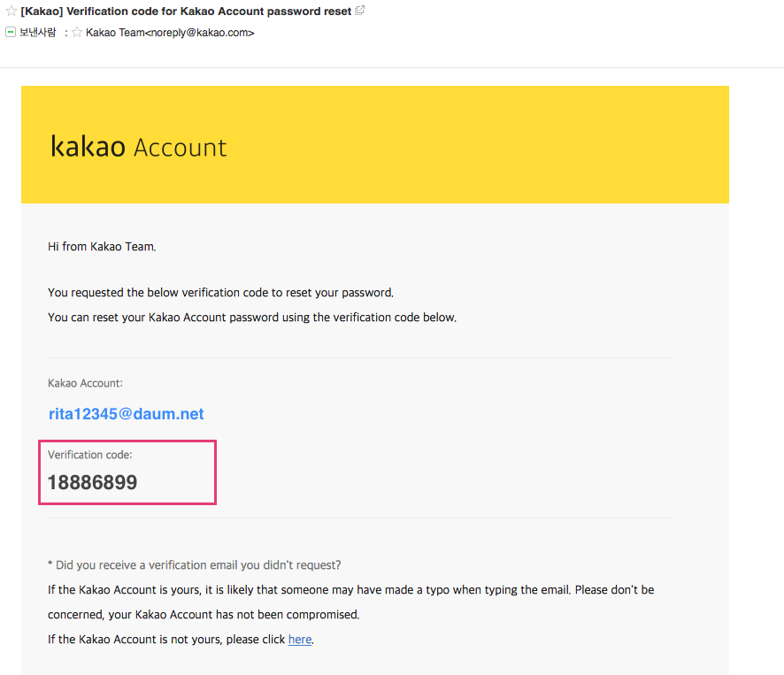Screen dimensions: 784x675
Task: Open email in new window icon
Action: [x=360, y=11]
